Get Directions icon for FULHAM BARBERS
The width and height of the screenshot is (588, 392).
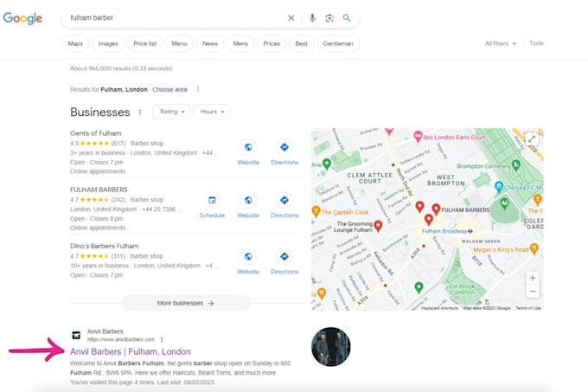click(284, 200)
